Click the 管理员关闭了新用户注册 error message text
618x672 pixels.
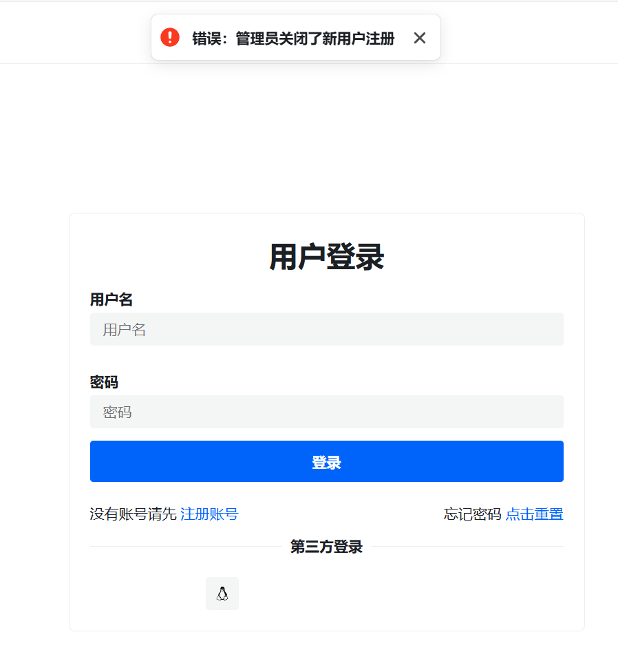pos(315,39)
